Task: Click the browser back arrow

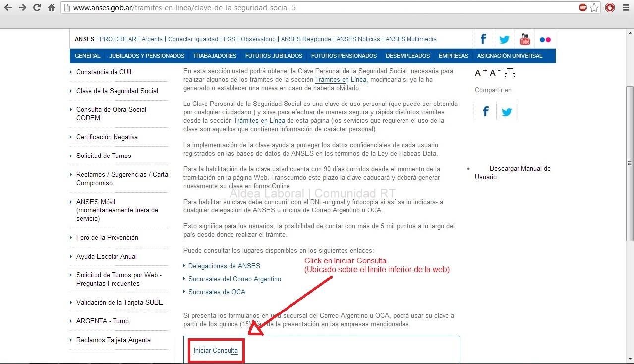Action: coord(8,8)
